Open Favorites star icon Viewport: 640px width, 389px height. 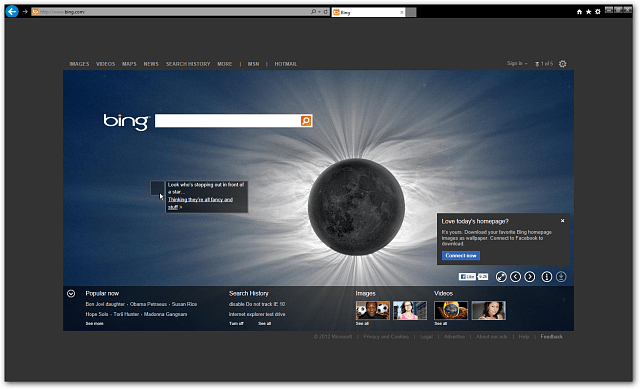589,12
